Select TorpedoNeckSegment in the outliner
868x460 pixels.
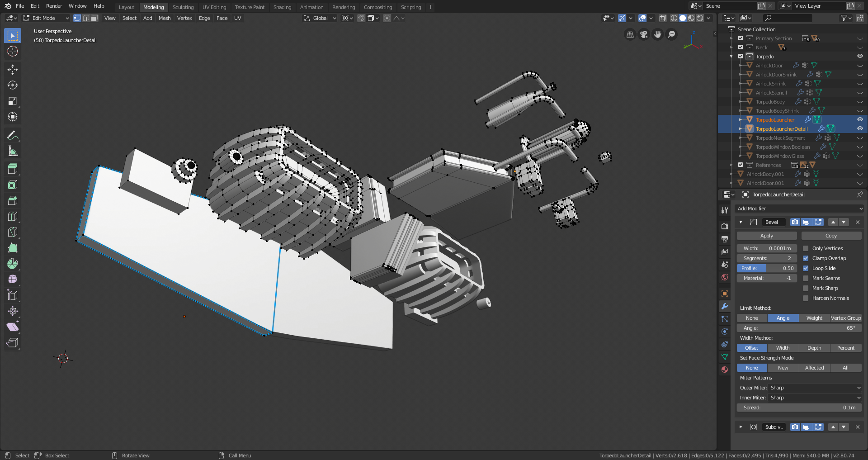click(780, 138)
